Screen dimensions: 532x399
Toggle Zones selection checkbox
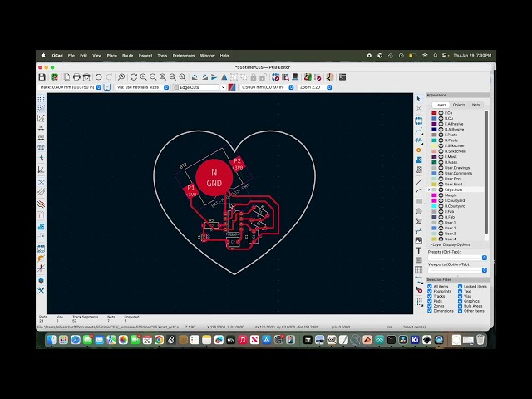click(x=430, y=306)
